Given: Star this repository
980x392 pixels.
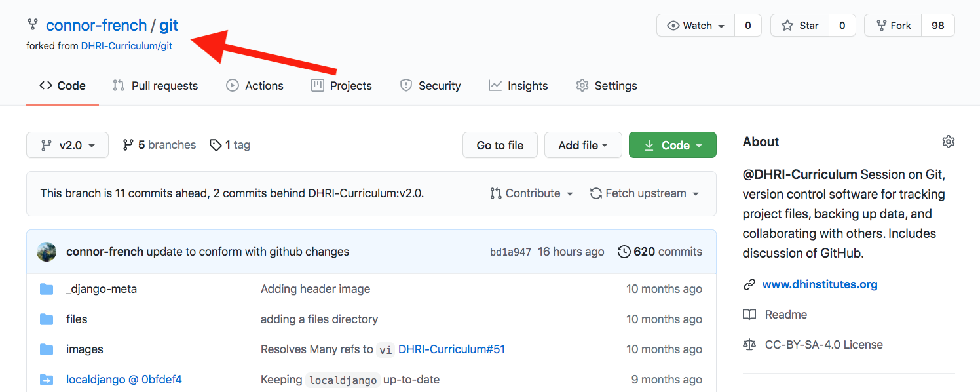Looking at the screenshot, I should tap(800, 26).
